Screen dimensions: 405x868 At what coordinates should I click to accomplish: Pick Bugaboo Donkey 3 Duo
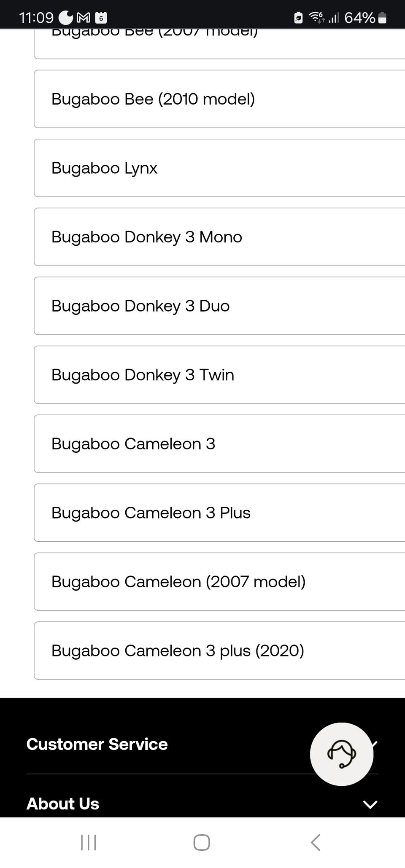pyautogui.click(x=219, y=306)
